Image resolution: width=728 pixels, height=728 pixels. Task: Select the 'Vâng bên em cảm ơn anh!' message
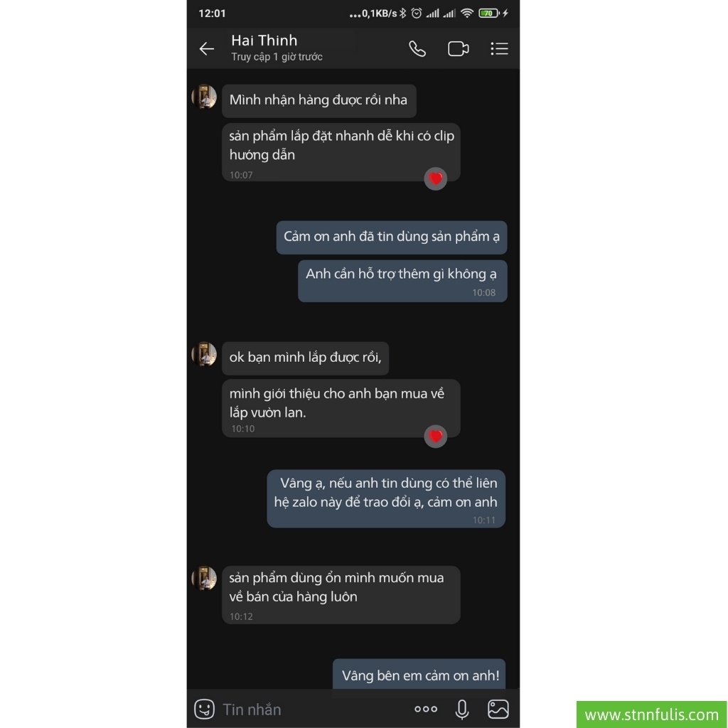click(x=419, y=674)
